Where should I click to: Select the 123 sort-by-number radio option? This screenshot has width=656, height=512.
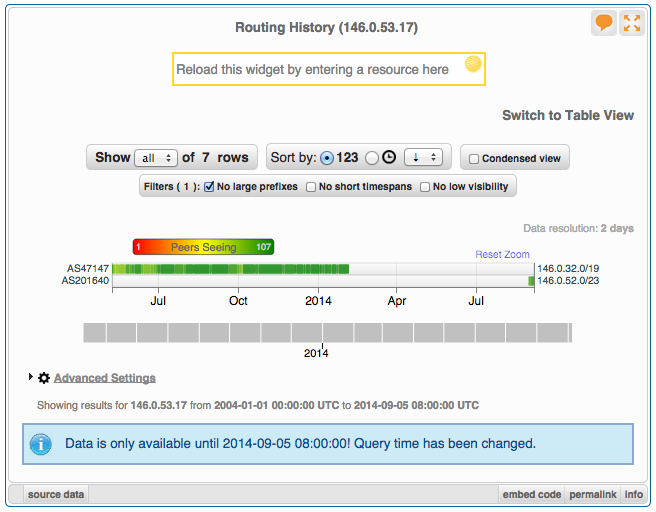(x=327, y=158)
